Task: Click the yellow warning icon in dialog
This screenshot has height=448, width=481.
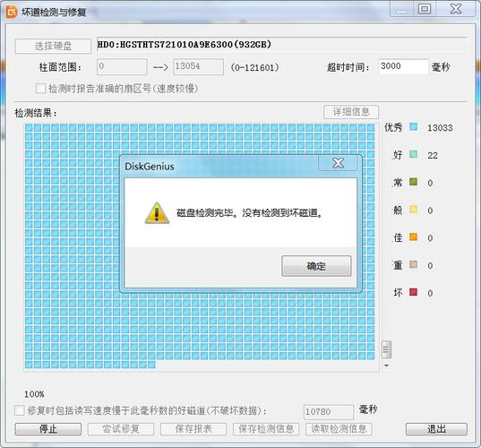Action: point(157,212)
